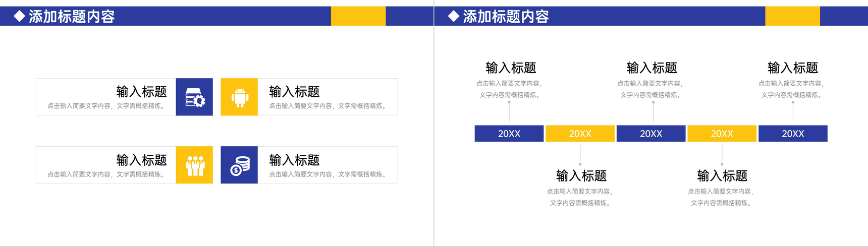
Task: Click 输入标题 heading beside Android icon
Action: [294, 92]
